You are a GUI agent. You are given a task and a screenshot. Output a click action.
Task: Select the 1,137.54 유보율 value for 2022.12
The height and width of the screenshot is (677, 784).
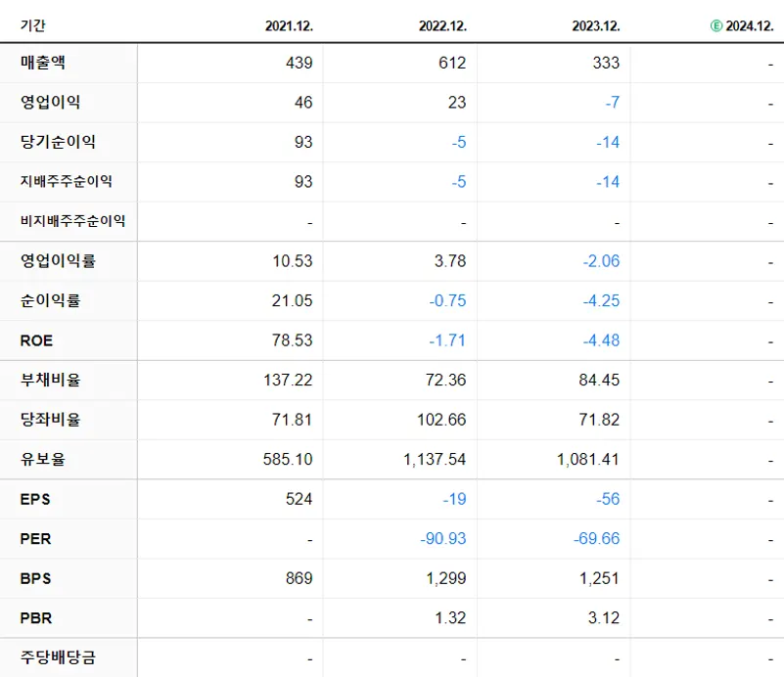437,459
